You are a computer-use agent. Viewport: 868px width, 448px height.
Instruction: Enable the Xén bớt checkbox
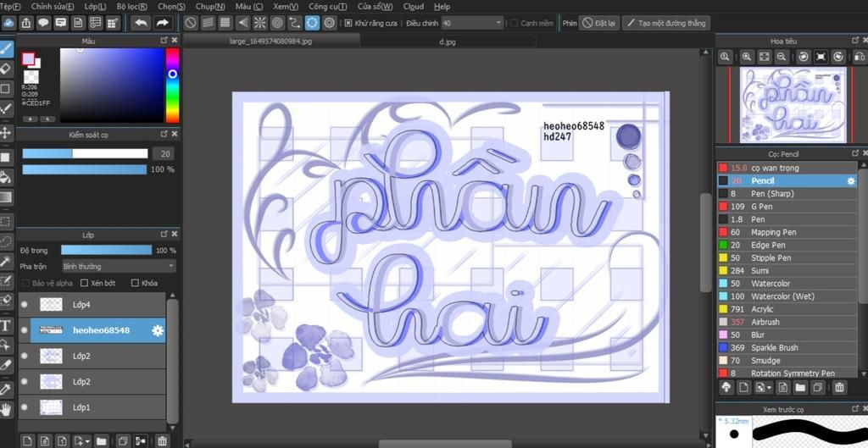(85, 283)
